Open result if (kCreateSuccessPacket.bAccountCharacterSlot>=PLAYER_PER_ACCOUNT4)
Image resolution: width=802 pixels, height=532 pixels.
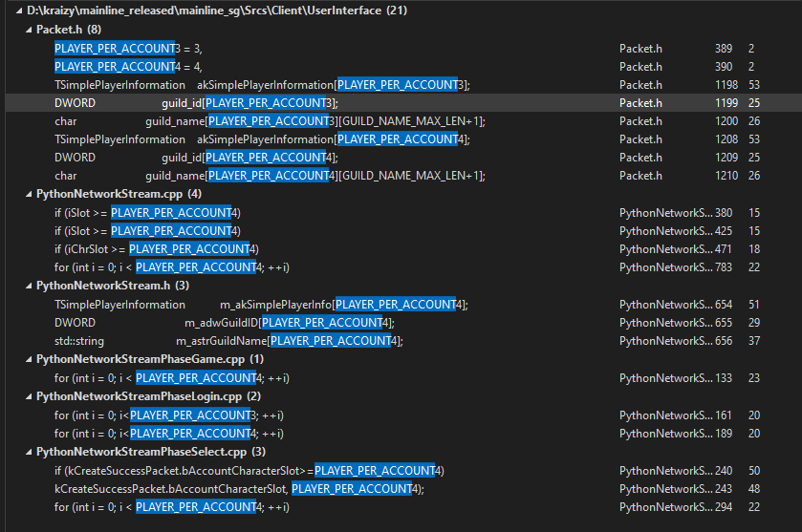249,471
